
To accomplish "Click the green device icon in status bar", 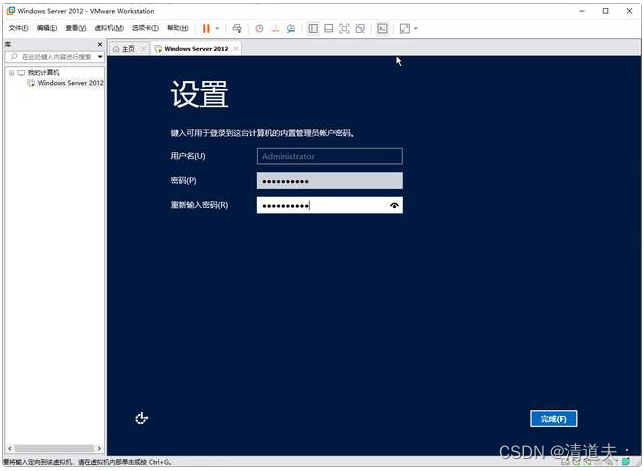I will coord(626,462).
